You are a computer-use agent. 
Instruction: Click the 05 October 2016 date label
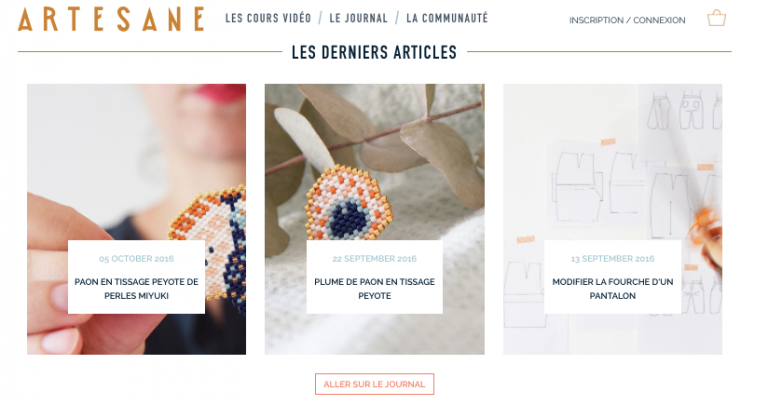pyautogui.click(x=136, y=259)
